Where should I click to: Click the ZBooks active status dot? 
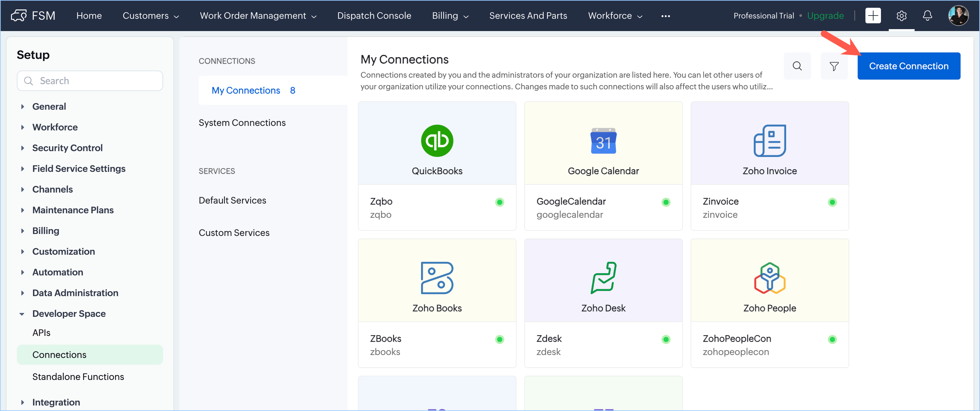(499, 339)
